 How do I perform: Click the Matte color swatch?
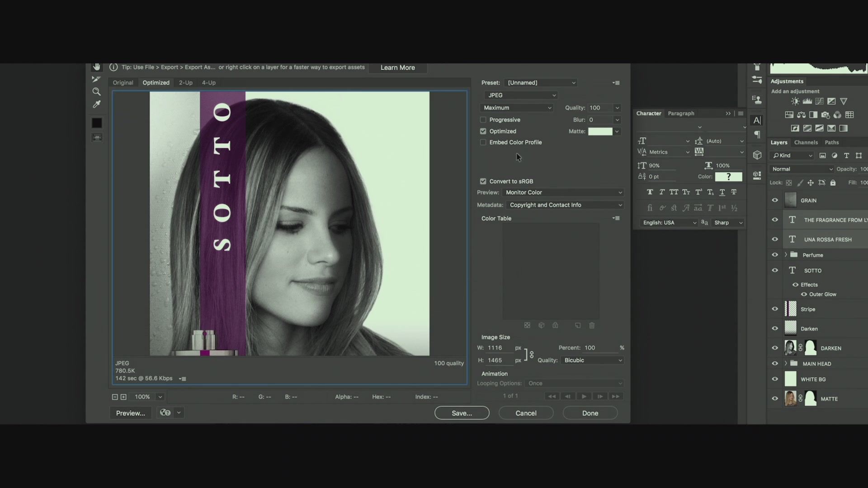pos(600,131)
